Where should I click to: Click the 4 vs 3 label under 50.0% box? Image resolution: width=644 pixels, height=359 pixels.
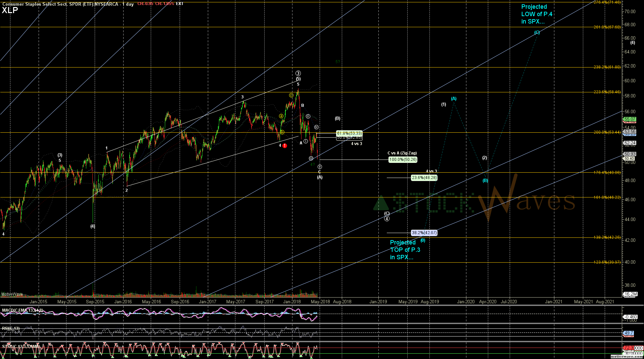coord(357,144)
